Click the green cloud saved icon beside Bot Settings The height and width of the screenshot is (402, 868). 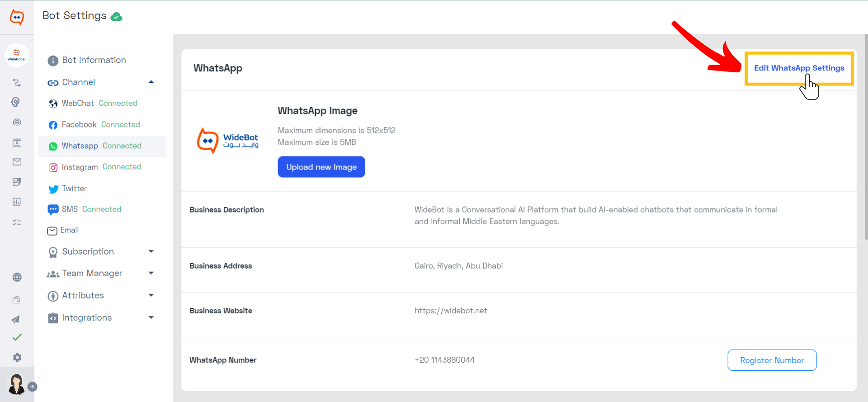[117, 17]
